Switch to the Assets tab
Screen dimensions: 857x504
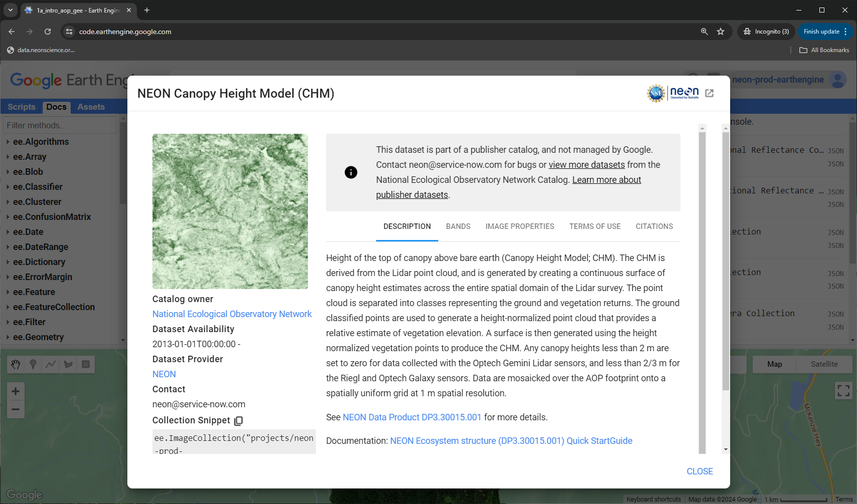pyautogui.click(x=91, y=107)
